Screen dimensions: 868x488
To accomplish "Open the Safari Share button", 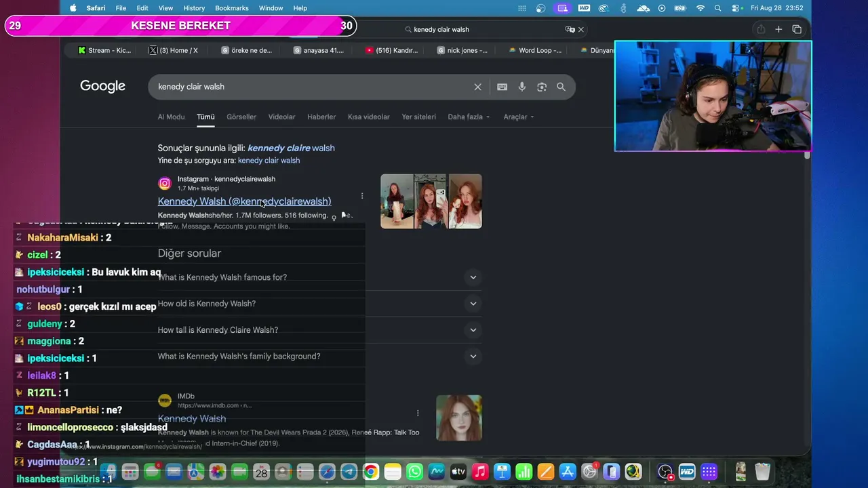I will [x=761, y=29].
